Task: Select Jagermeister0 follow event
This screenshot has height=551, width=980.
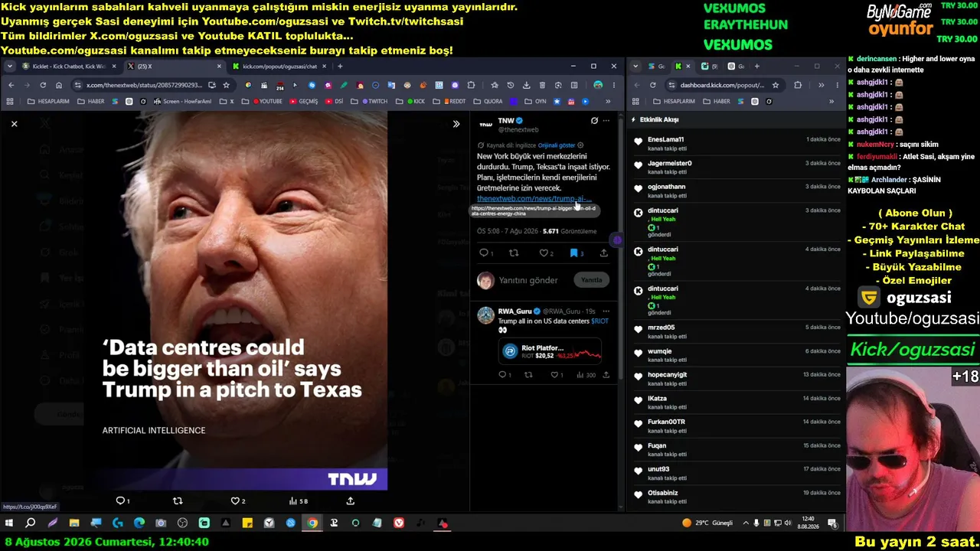Action: pos(737,167)
